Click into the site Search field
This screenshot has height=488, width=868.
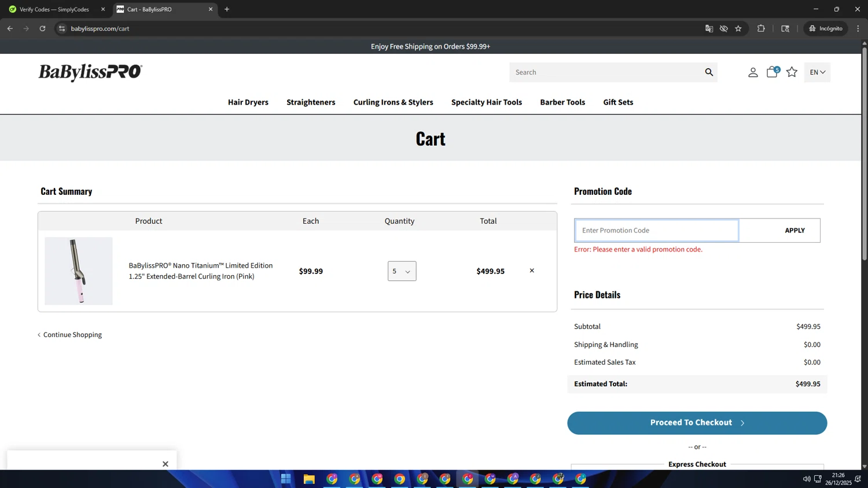click(606, 72)
